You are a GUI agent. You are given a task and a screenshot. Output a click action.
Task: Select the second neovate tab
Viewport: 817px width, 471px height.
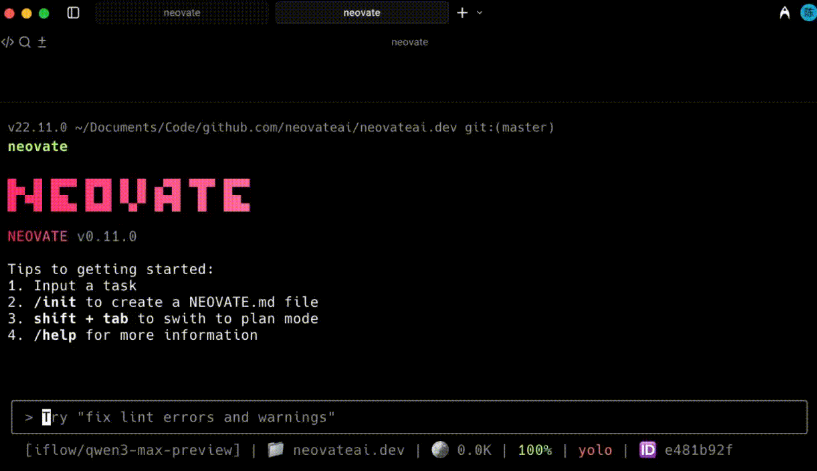362,13
